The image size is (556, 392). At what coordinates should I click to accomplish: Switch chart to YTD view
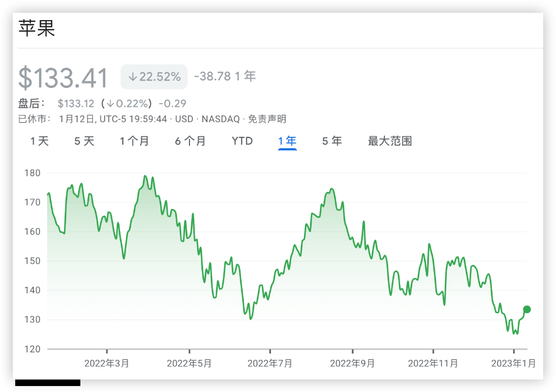(x=242, y=141)
